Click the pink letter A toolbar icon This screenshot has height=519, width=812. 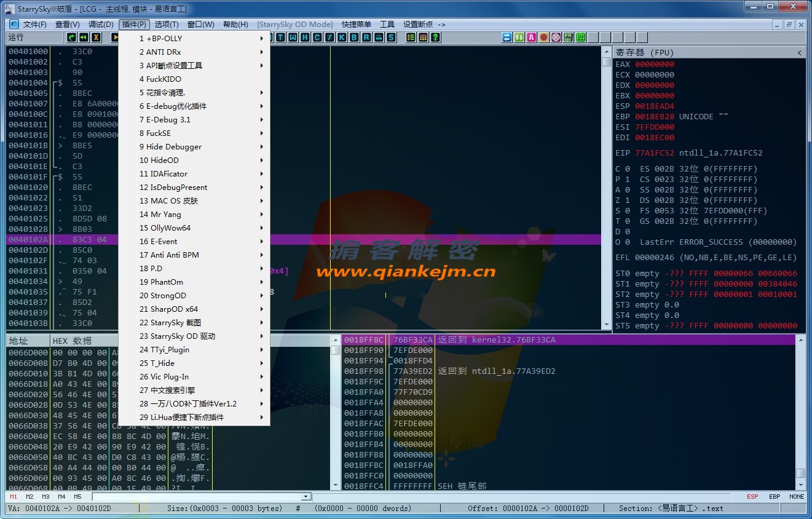[532, 38]
